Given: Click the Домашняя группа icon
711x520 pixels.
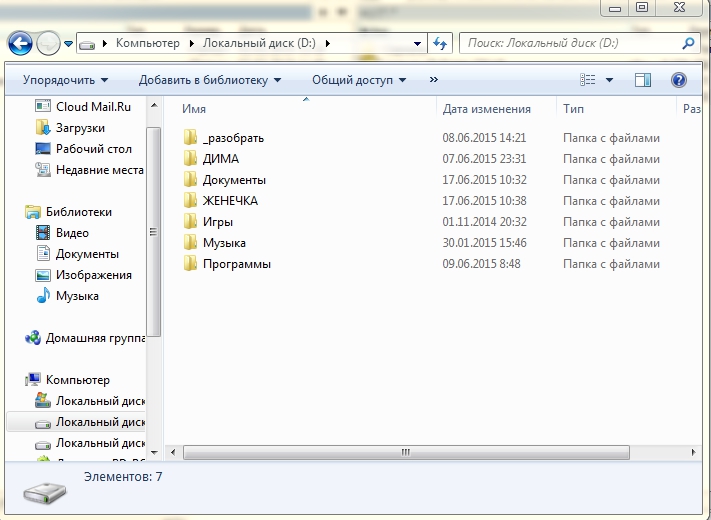Looking at the screenshot, I should (x=33, y=338).
